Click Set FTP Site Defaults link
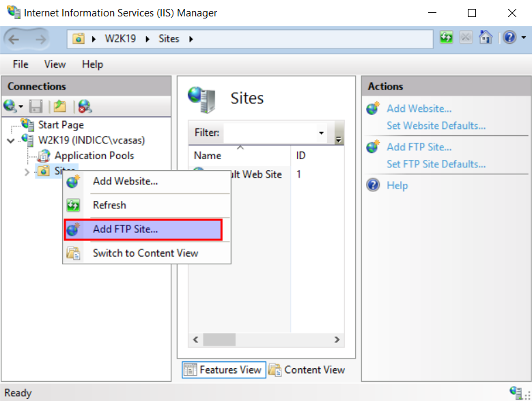Image resolution: width=532 pixels, height=401 pixels. click(x=436, y=164)
